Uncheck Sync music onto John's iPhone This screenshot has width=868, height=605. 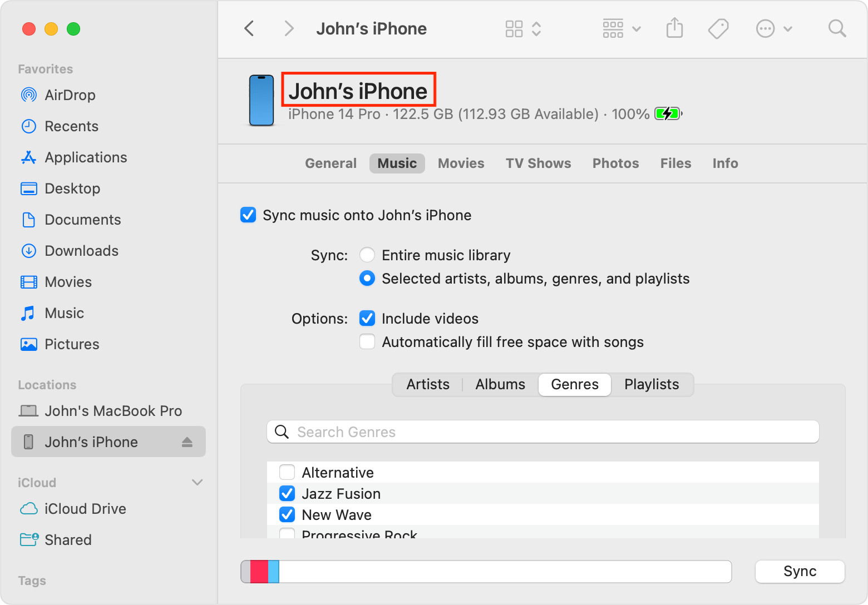pyautogui.click(x=248, y=215)
